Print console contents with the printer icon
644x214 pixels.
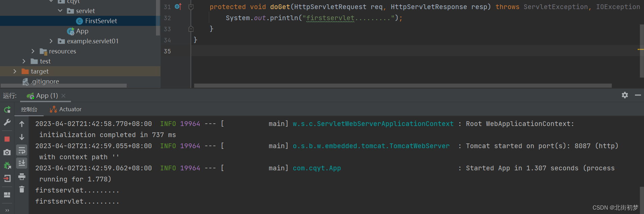click(22, 176)
